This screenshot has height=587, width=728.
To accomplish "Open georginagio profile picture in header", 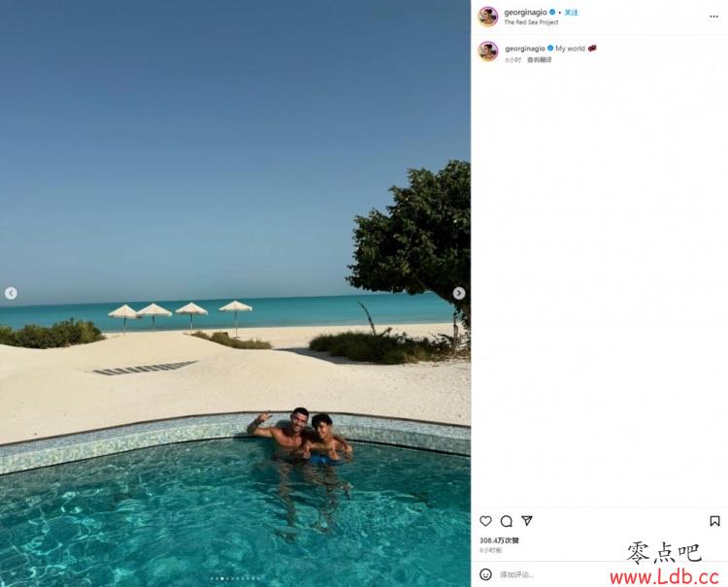I will pyautogui.click(x=488, y=16).
